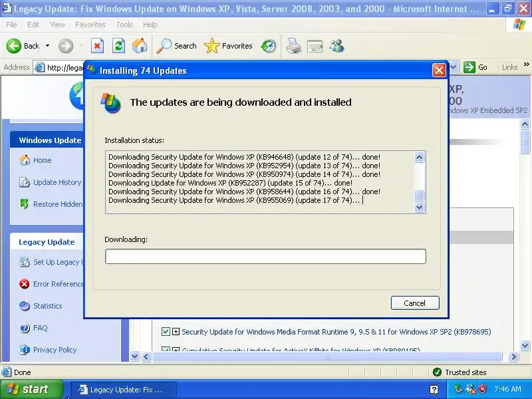
Task: Click the Go button next to Address
Action: point(475,67)
